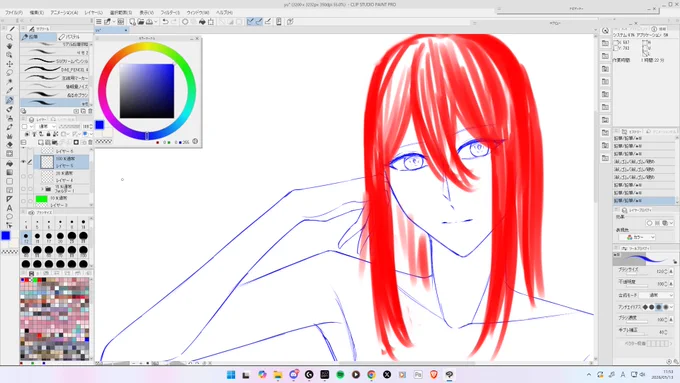Pick a shade in the color wheel square
The image size is (680, 383).
tap(147, 91)
